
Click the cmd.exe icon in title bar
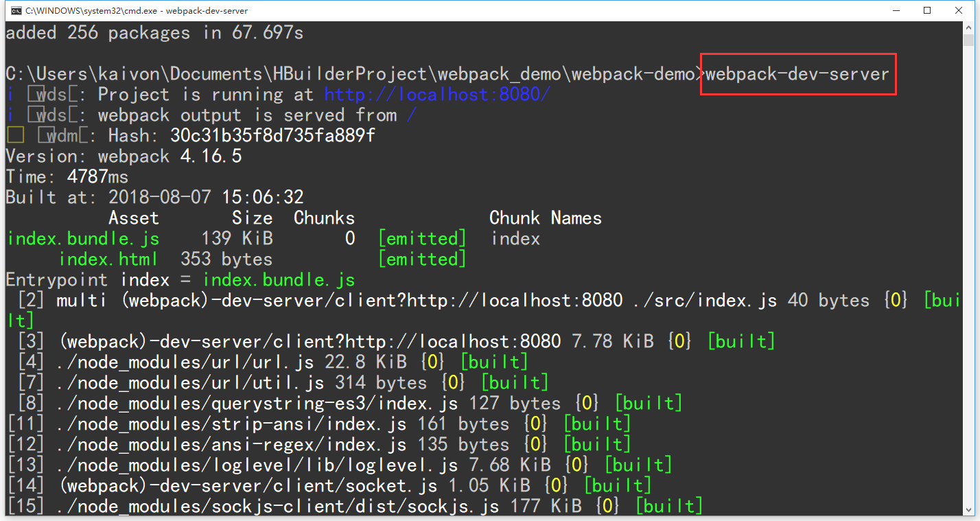pyautogui.click(x=15, y=10)
